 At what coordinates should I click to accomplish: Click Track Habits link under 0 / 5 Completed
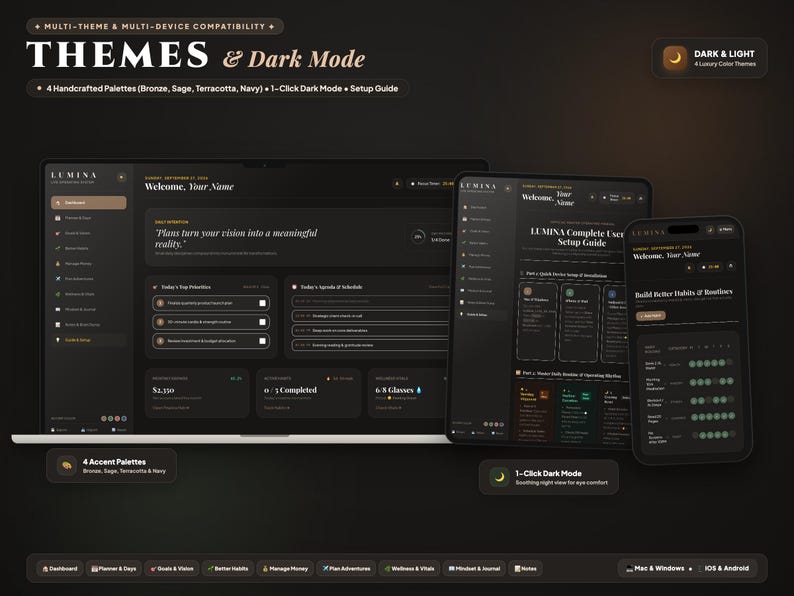pyautogui.click(x=276, y=408)
